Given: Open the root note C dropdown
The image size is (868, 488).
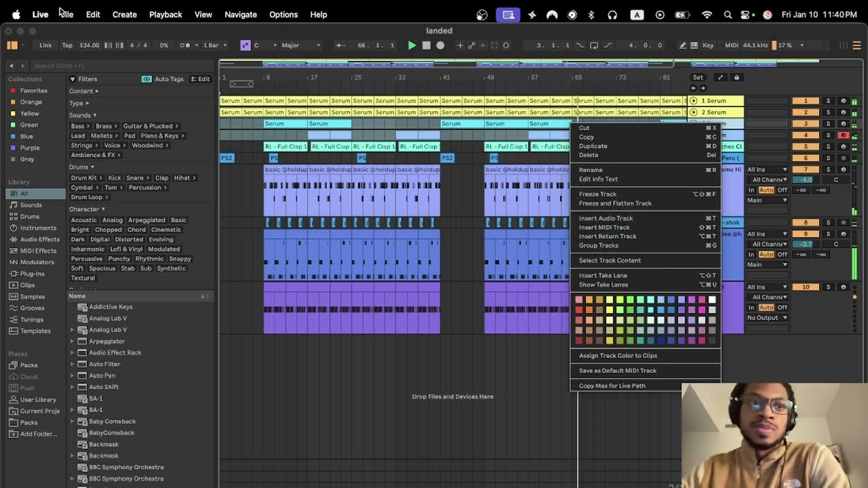Looking at the screenshot, I should click(x=265, y=45).
